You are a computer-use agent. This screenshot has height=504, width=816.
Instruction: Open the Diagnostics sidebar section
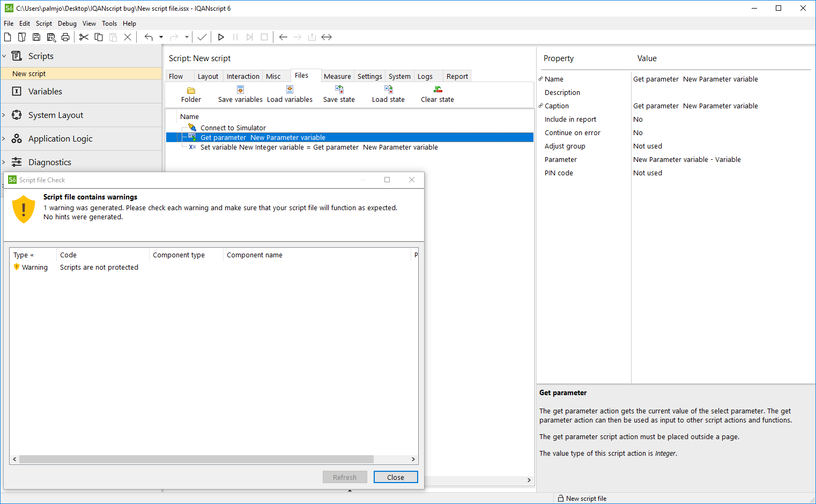(x=81, y=162)
